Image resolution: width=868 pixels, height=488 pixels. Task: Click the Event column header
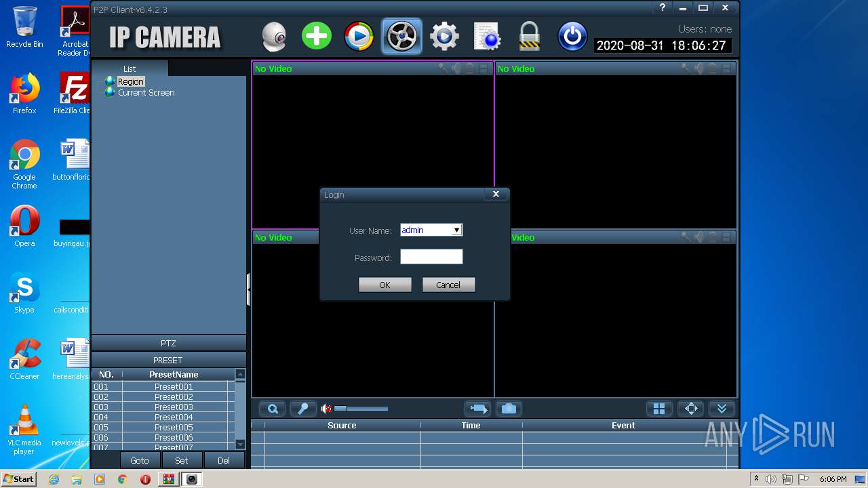(x=623, y=425)
